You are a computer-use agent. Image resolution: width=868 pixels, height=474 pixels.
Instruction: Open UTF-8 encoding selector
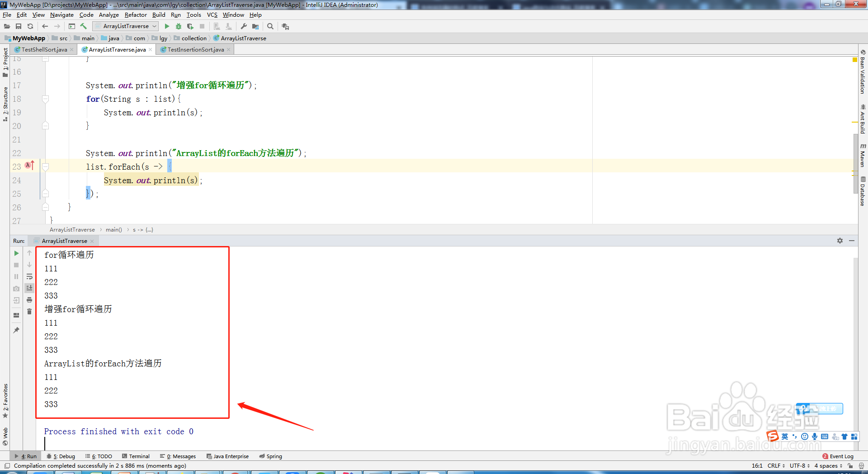(799, 465)
